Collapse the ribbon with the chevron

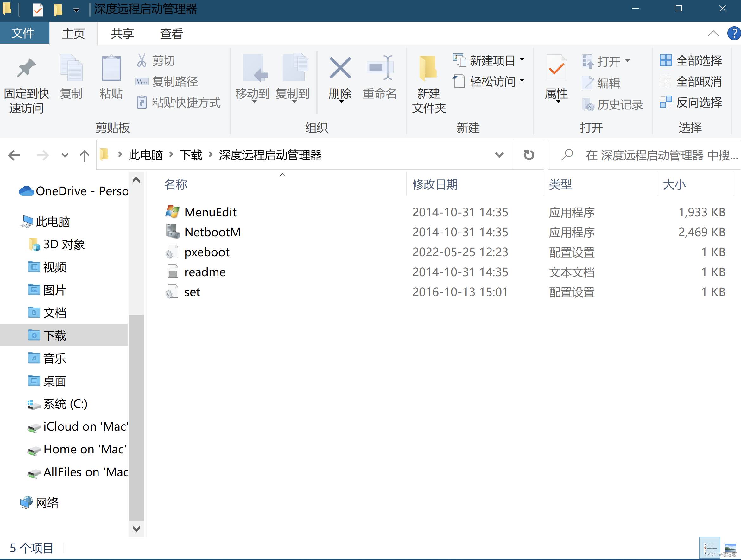pyautogui.click(x=713, y=34)
